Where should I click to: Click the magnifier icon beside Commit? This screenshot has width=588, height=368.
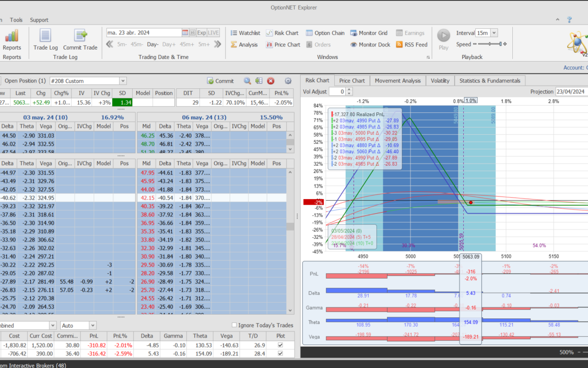[247, 81]
